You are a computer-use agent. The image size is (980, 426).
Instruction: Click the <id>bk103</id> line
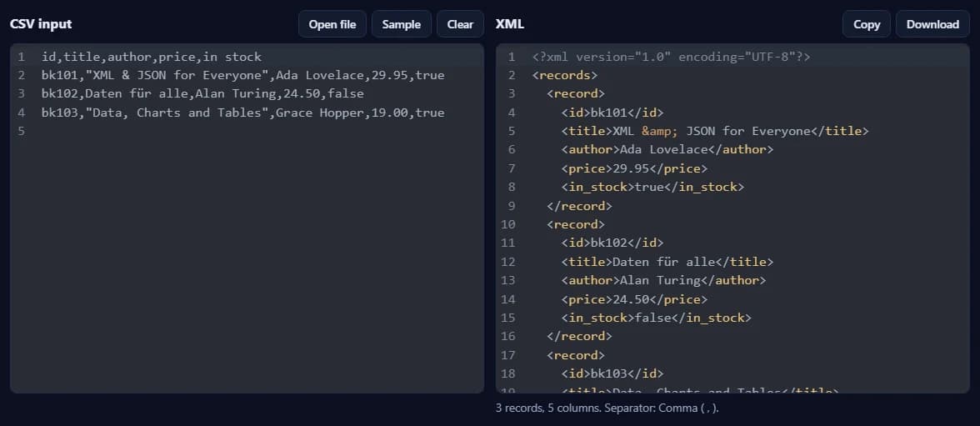[x=612, y=373]
